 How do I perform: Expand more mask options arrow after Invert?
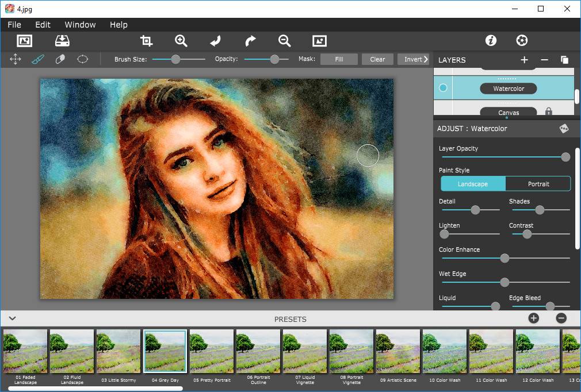[426, 59]
